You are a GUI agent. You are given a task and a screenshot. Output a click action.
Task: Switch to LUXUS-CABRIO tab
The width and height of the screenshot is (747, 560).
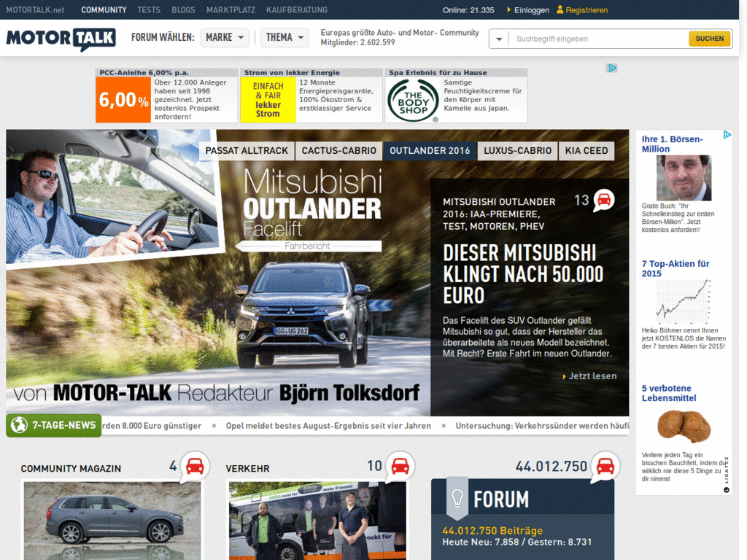tap(518, 150)
